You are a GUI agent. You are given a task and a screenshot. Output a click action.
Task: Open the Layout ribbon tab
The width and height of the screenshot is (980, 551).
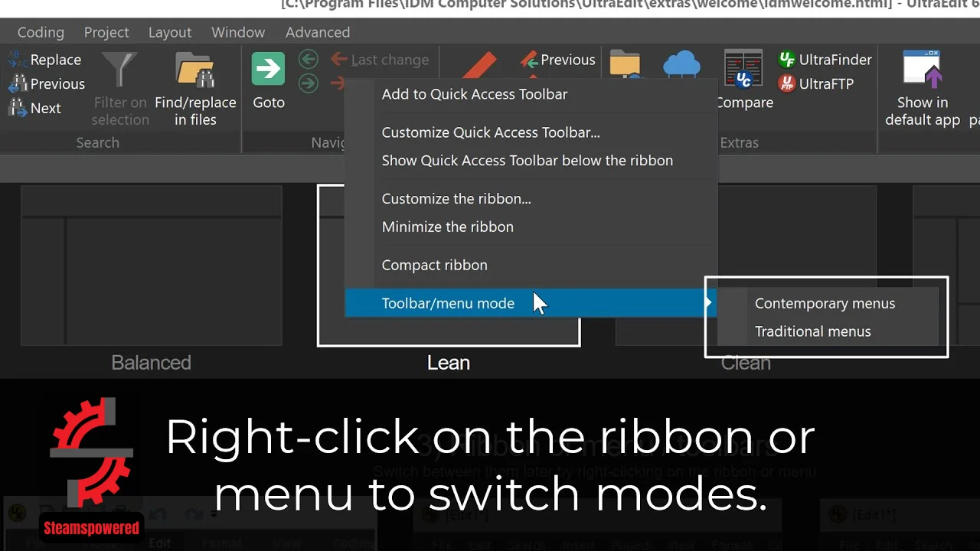point(170,32)
